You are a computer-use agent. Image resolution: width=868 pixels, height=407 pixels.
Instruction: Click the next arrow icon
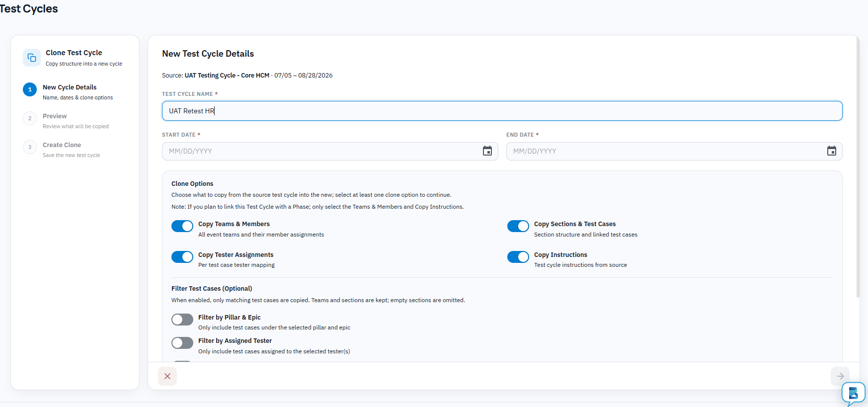tap(840, 376)
